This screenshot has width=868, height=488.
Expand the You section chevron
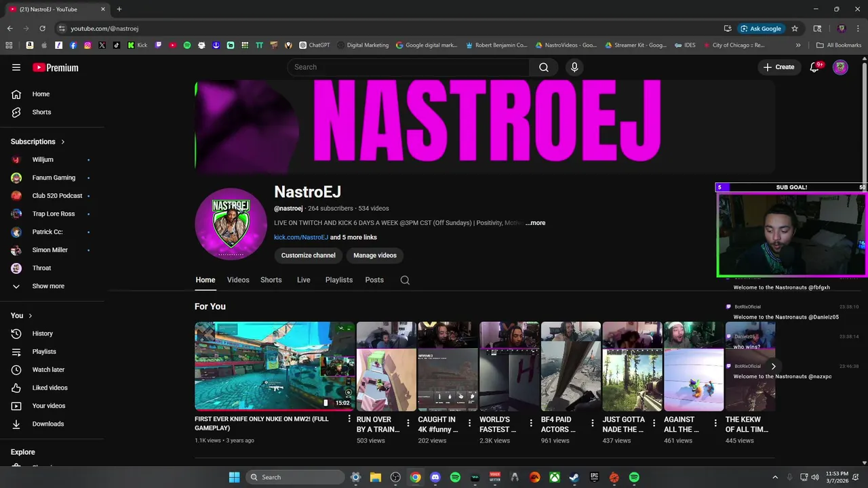31,316
